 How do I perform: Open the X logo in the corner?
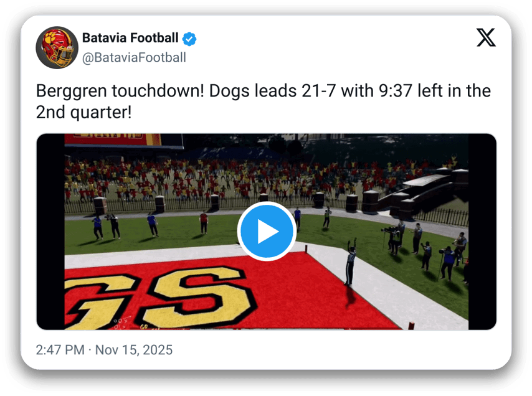click(x=486, y=37)
